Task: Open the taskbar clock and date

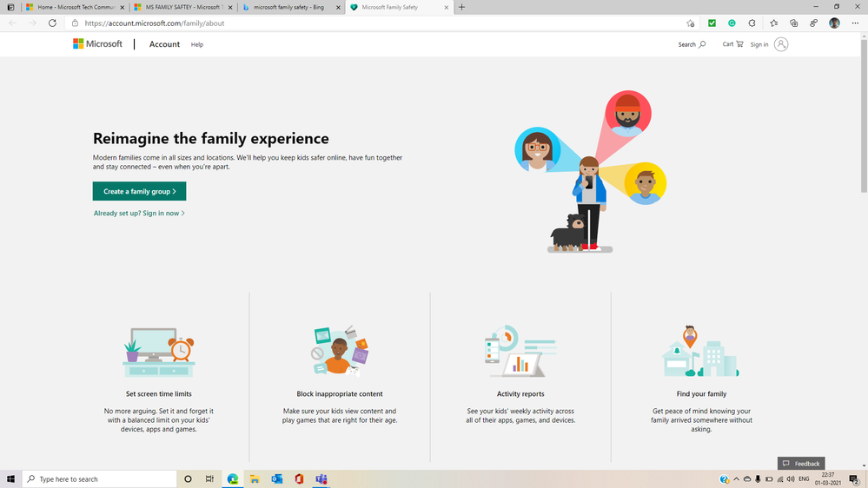Action: (827, 479)
